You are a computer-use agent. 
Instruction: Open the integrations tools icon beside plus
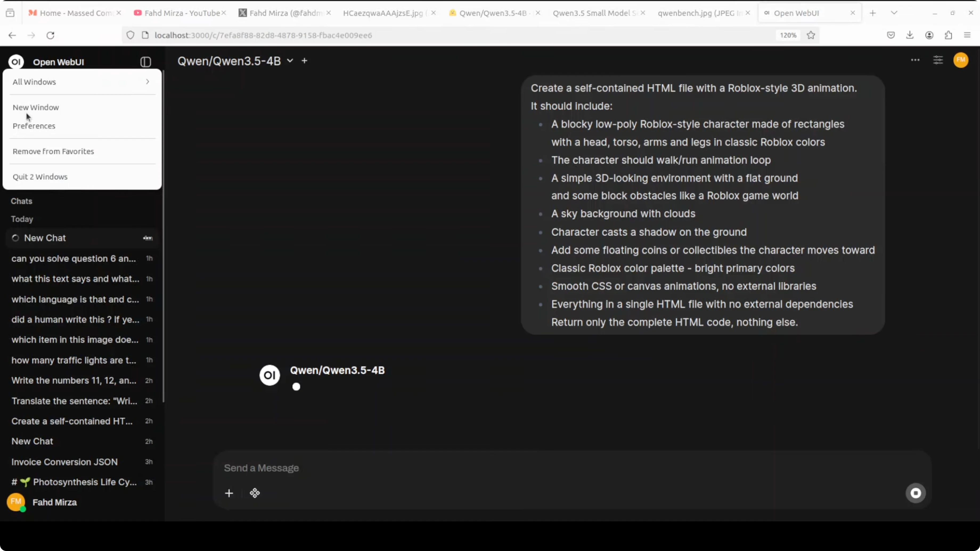tap(255, 493)
